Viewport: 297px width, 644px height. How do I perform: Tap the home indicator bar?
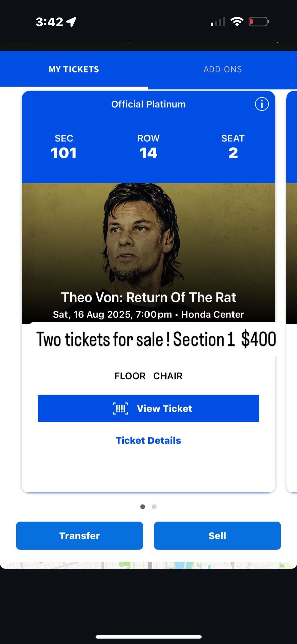click(148, 637)
